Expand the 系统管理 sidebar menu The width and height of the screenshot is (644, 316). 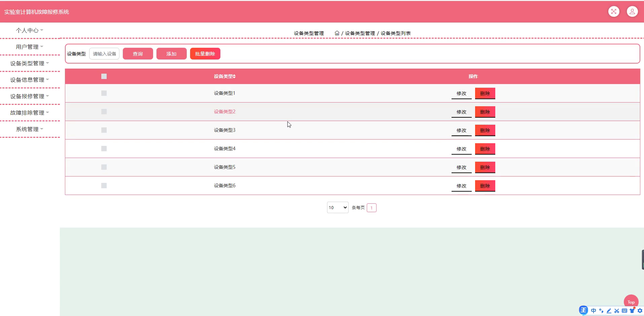[x=30, y=129]
